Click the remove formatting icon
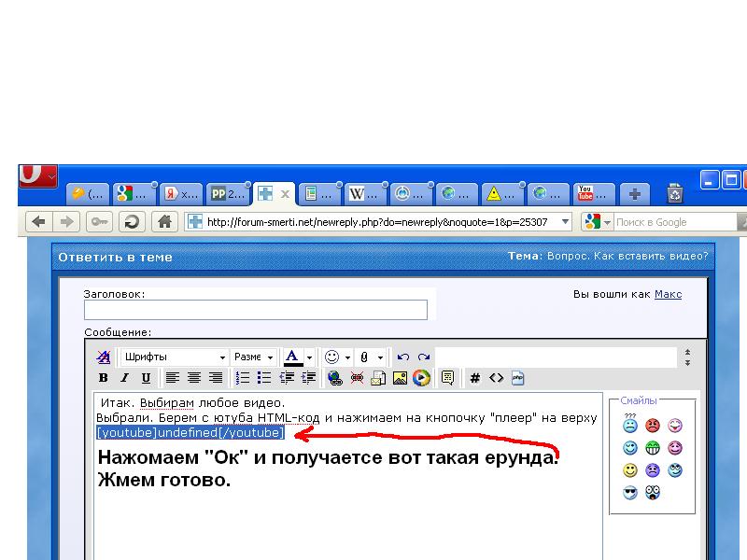The image size is (747, 560). (104, 357)
